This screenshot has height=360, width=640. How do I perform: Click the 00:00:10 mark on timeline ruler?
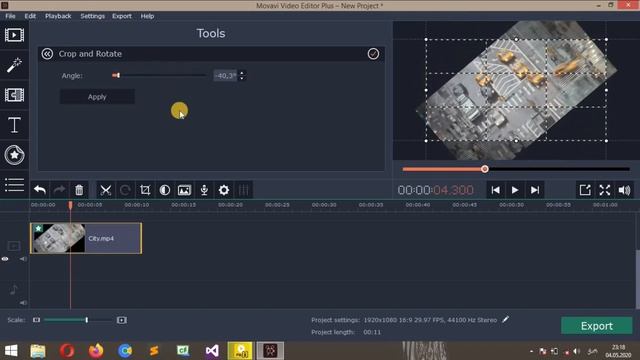tap(137, 205)
